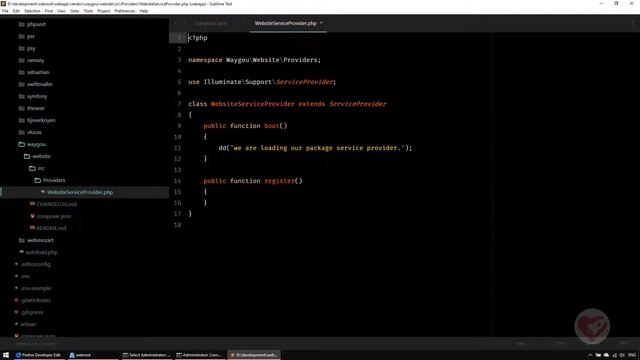Click the boot function name
640x360 pixels.
(272, 126)
